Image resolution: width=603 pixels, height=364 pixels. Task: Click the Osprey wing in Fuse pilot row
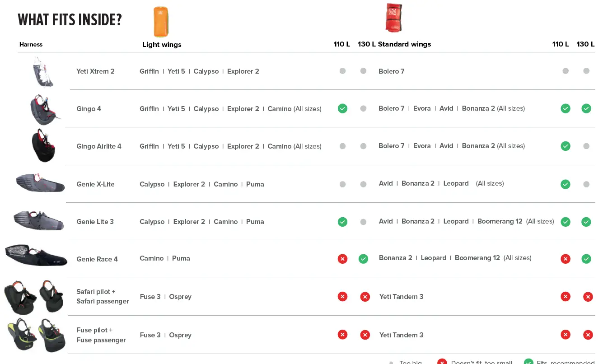[180, 335]
